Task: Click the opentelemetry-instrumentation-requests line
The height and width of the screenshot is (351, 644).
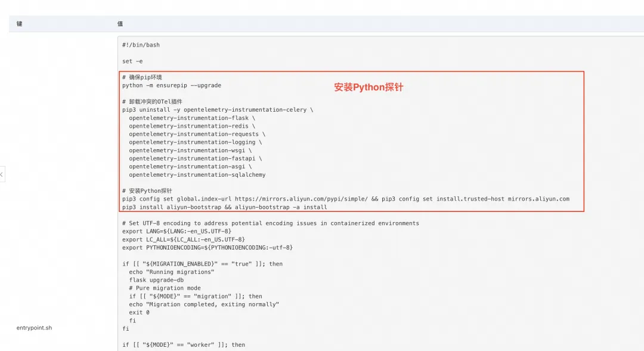Action: click(x=197, y=134)
